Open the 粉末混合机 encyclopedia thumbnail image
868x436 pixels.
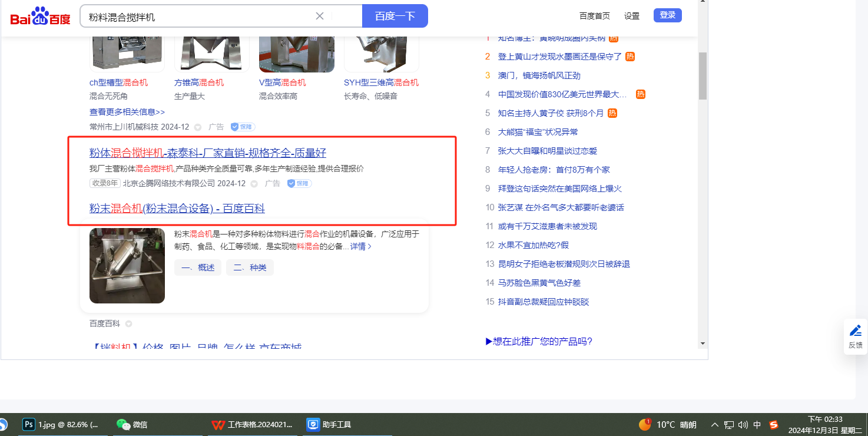[x=127, y=266]
